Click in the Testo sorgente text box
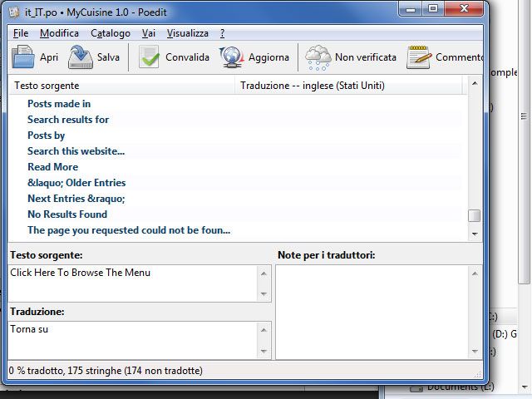Screen dimensions: 532x399 tap(133, 283)
